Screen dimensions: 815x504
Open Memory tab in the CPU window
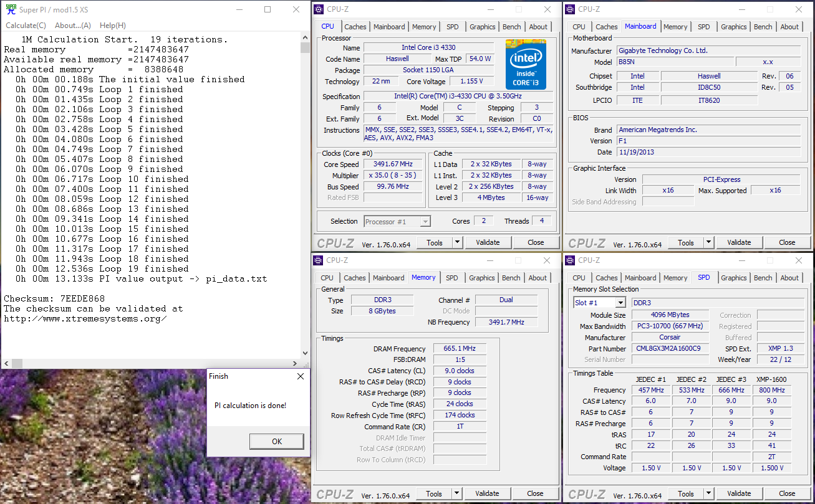(x=424, y=27)
